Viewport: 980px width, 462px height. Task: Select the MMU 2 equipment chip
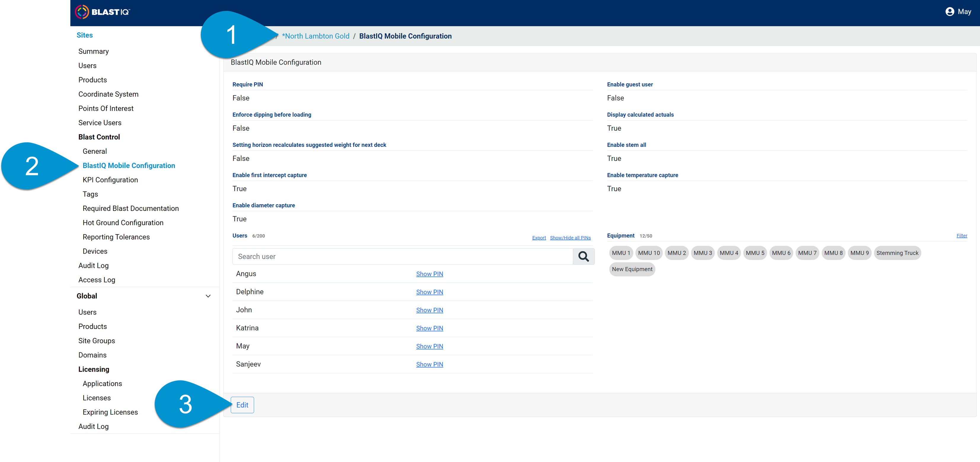(677, 253)
